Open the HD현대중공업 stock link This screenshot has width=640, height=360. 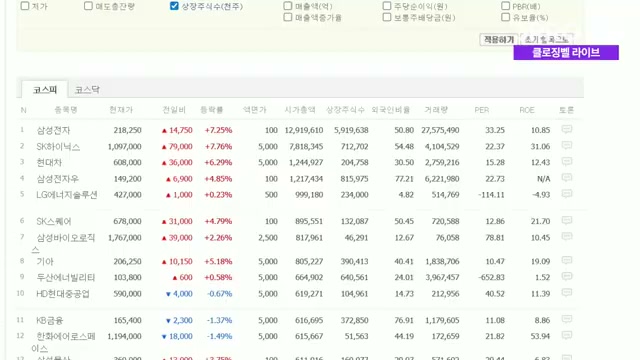coord(63,294)
